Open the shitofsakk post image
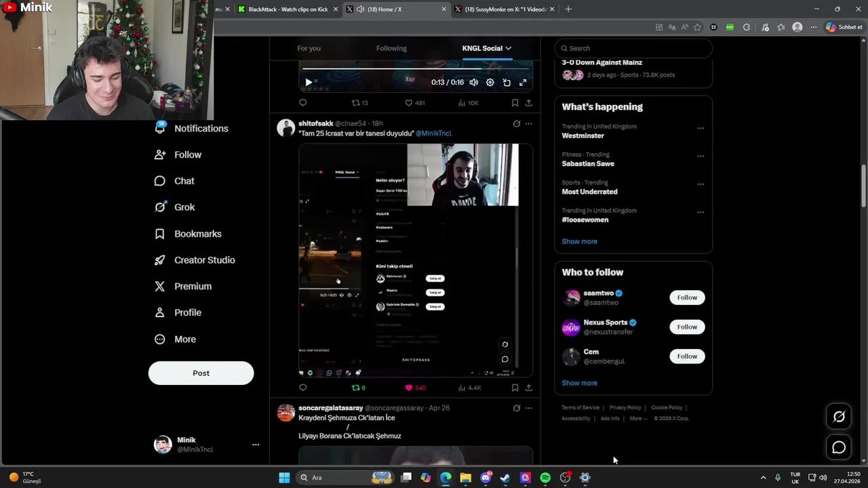 pos(416,260)
